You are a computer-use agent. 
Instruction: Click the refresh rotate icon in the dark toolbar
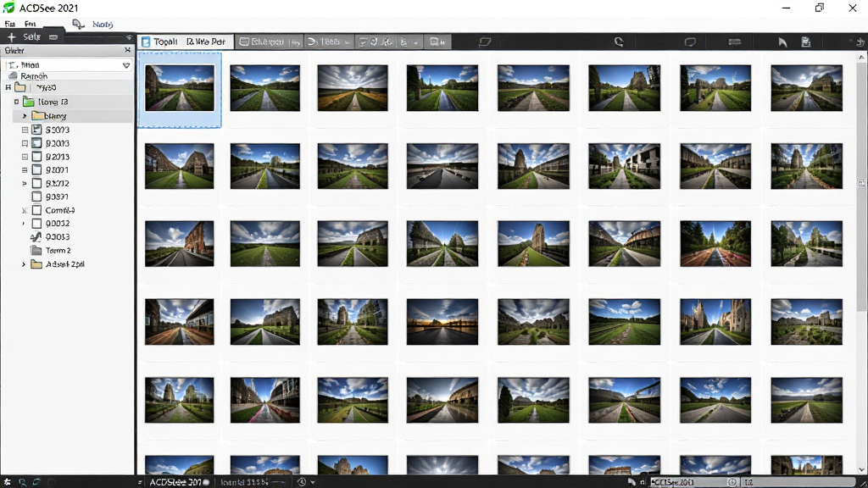coord(619,42)
